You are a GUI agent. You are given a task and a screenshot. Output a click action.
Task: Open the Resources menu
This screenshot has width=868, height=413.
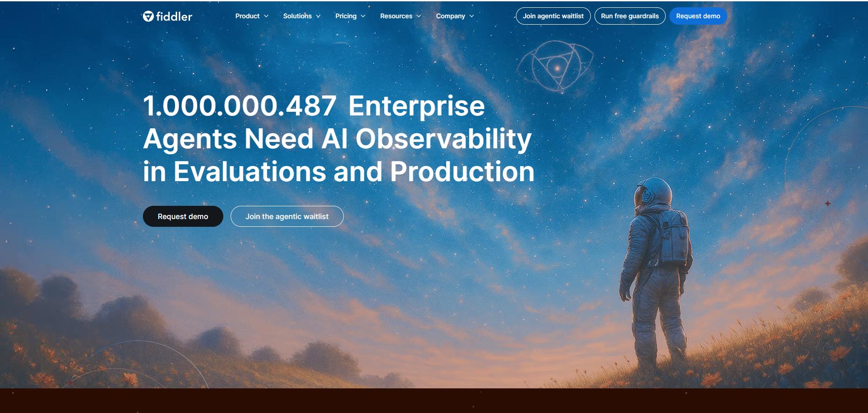(x=396, y=16)
